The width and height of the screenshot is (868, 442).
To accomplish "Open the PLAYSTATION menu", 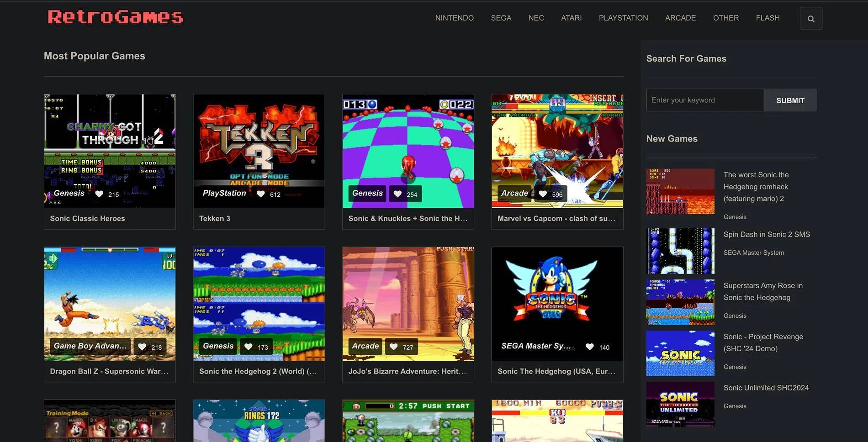I will (624, 18).
